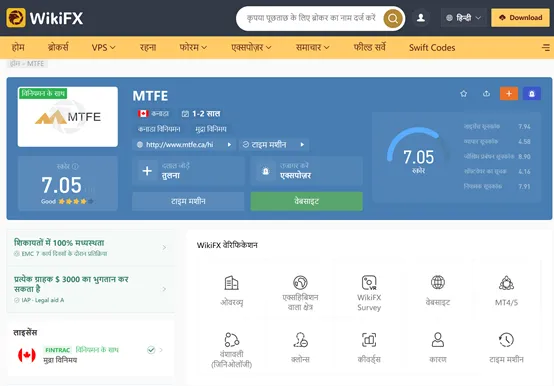Expand the समाचार menu dropdown

tap(312, 47)
